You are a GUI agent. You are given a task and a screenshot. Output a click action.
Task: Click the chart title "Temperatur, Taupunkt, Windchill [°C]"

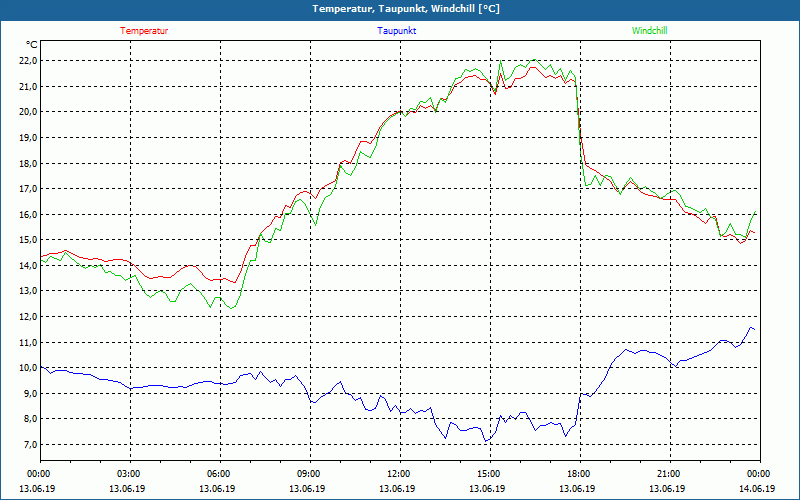tap(406, 9)
